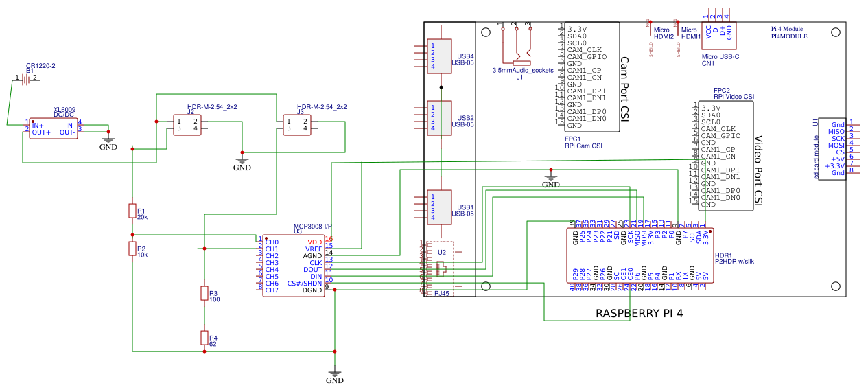This screenshot has width=868, height=392.
Task: Click the DIN pin label on MCP3008
Action: coord(316,276)
